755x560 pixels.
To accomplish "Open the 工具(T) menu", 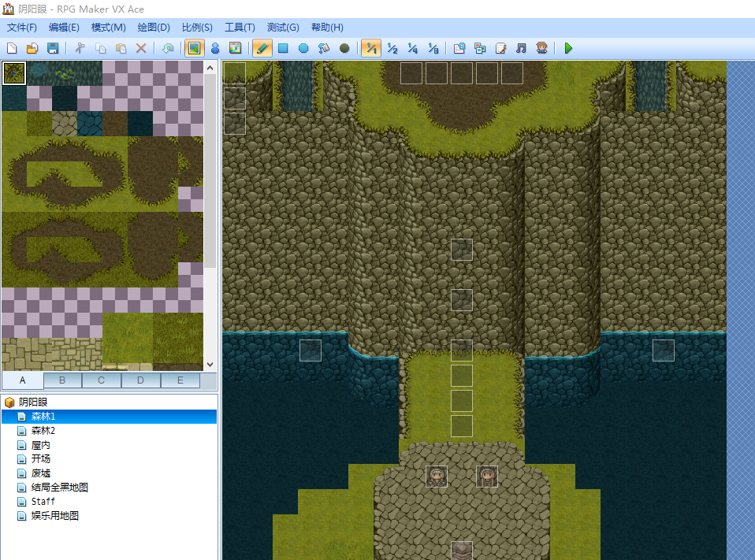I will click(x=240, y=28).
